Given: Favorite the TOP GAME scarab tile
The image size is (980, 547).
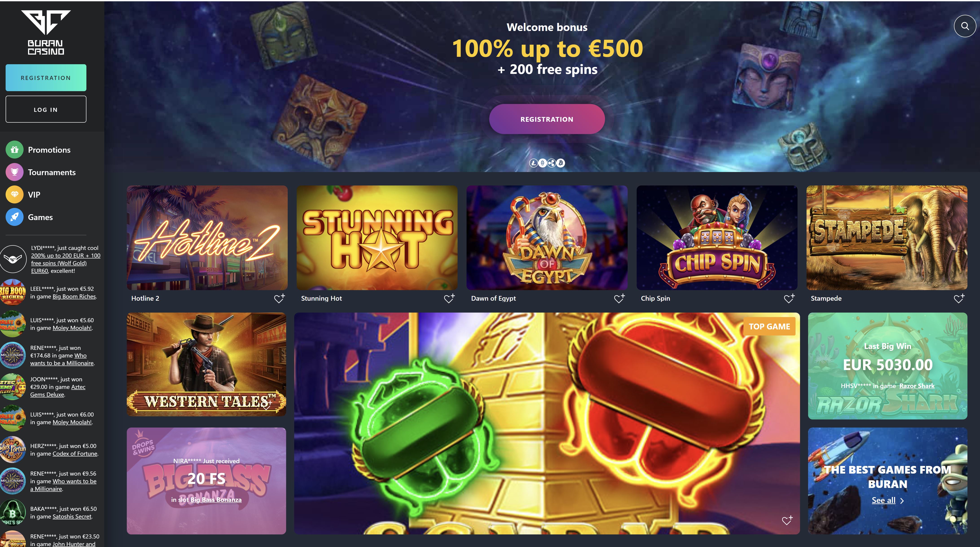Looking at the screenshot, I should click(787, 520).
